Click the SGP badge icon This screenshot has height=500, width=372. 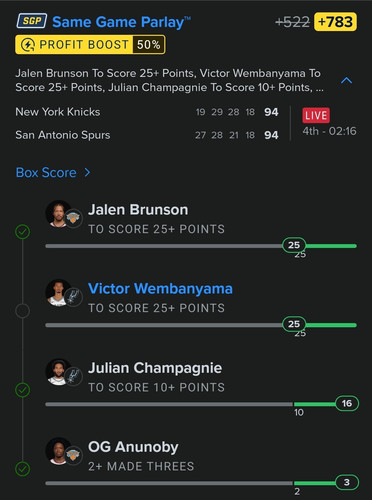click(x=32, y=21)
